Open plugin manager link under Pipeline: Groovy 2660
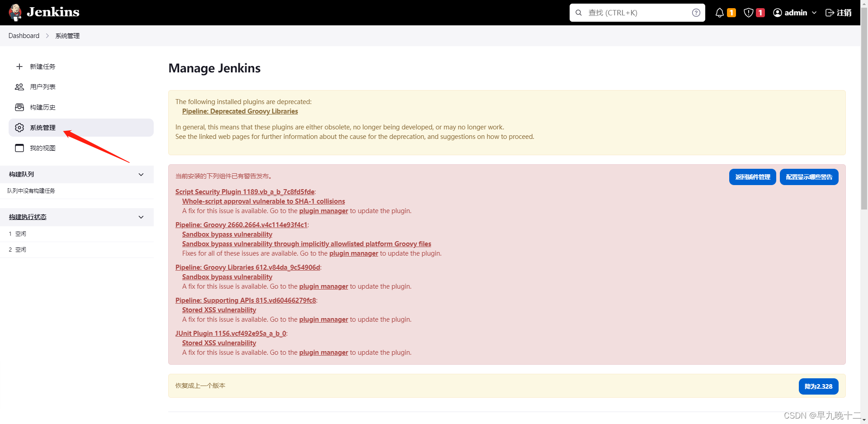 [354, 253]
